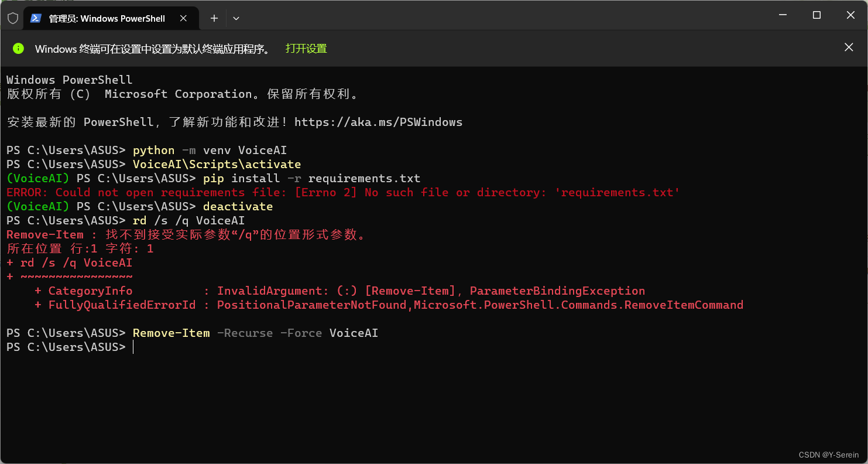Close the terminal window
Image resolution: width=868 pixels, height=464 pixels.
tap(850, 15)
